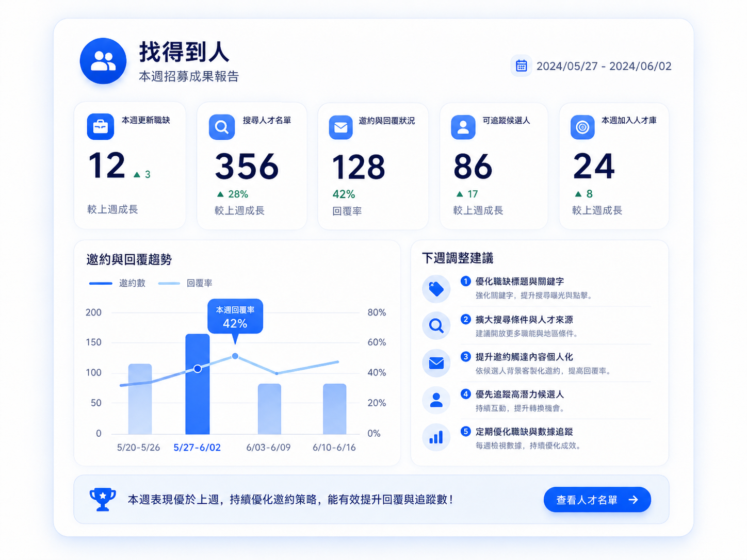Click the trophy icon in the bottom banner

pos(103,499)
